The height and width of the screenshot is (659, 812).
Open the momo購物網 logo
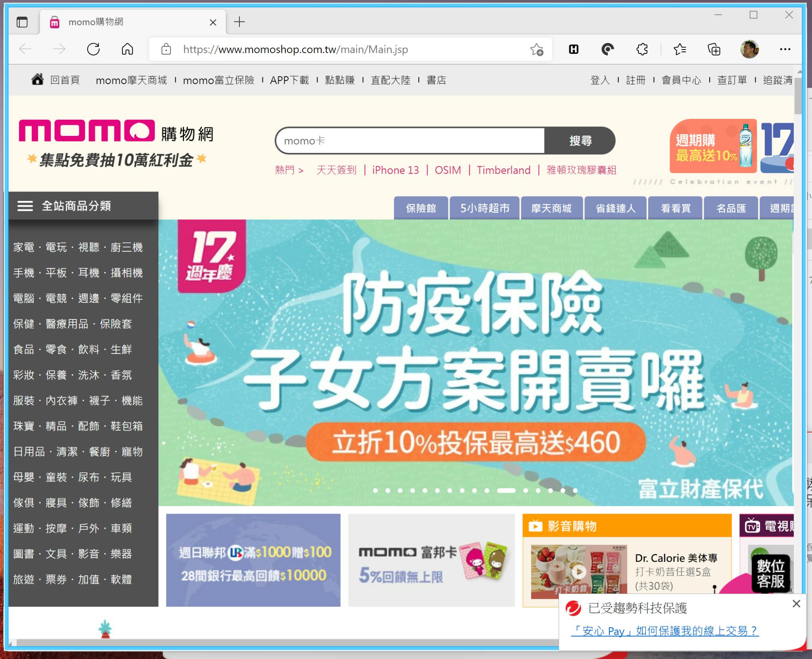(x=116, y=131)
